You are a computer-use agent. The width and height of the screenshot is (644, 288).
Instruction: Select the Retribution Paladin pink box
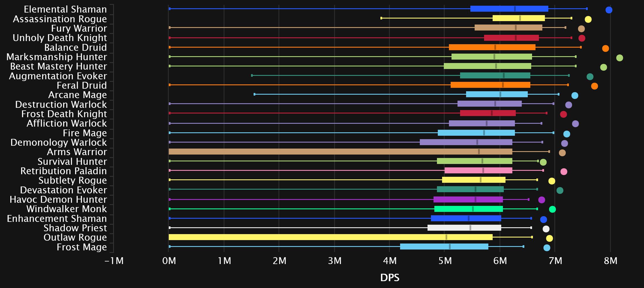click(x=478, y=171)
